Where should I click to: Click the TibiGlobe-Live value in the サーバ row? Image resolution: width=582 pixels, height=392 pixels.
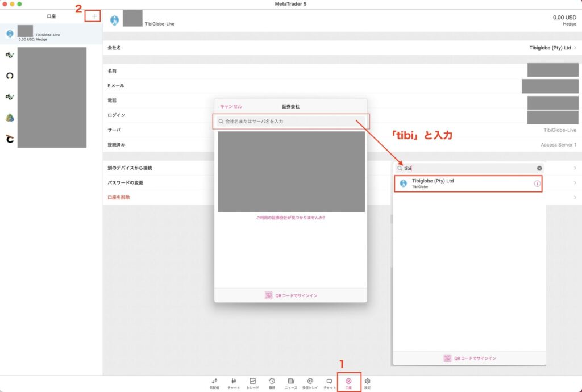560,130
